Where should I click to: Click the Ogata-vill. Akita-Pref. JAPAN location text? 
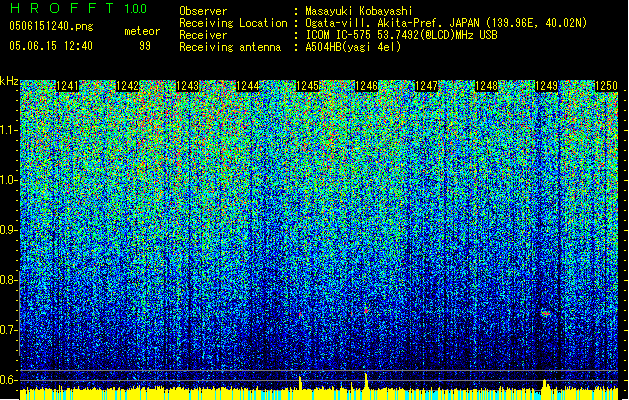coord(446,23)
